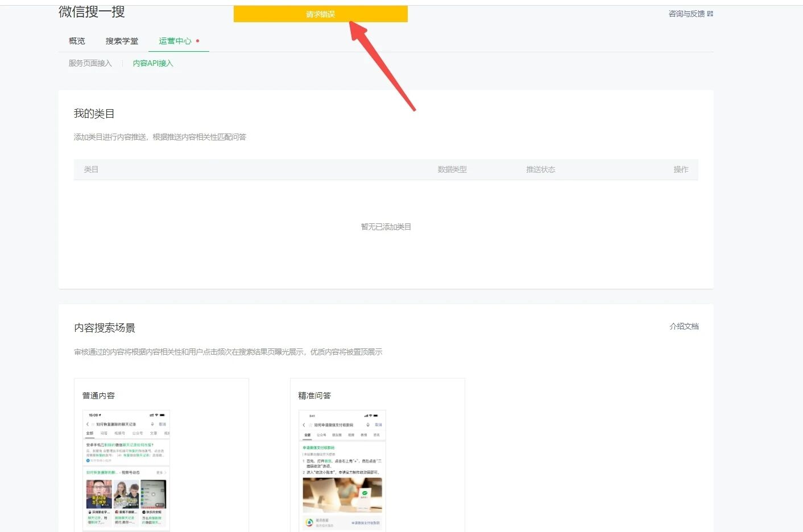This screenshot has width=803, height=532.
Task: Open the 服务页面接入 sub-tab
Action: pos(90,63)
